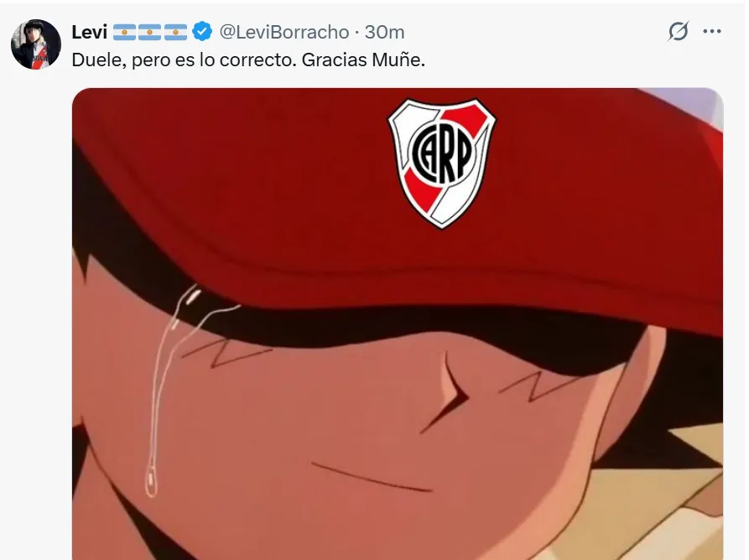Open Levi's profile avatar picture

click(36, 44)
